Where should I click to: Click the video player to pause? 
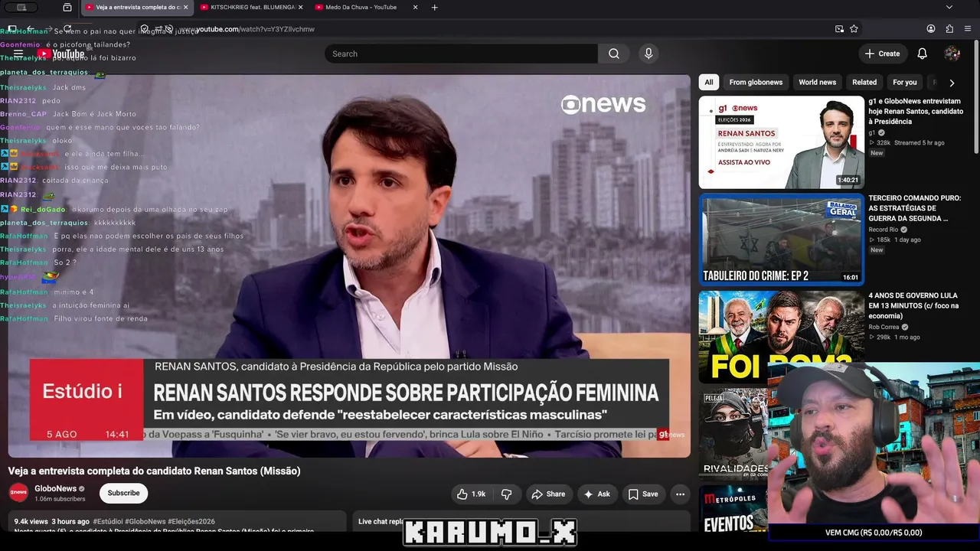coord(349,266)
